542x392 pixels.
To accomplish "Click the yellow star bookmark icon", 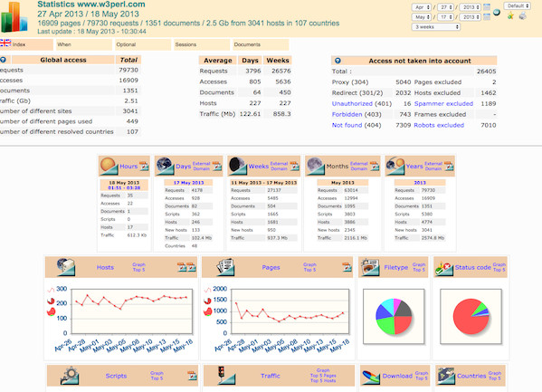I will 510,16.
